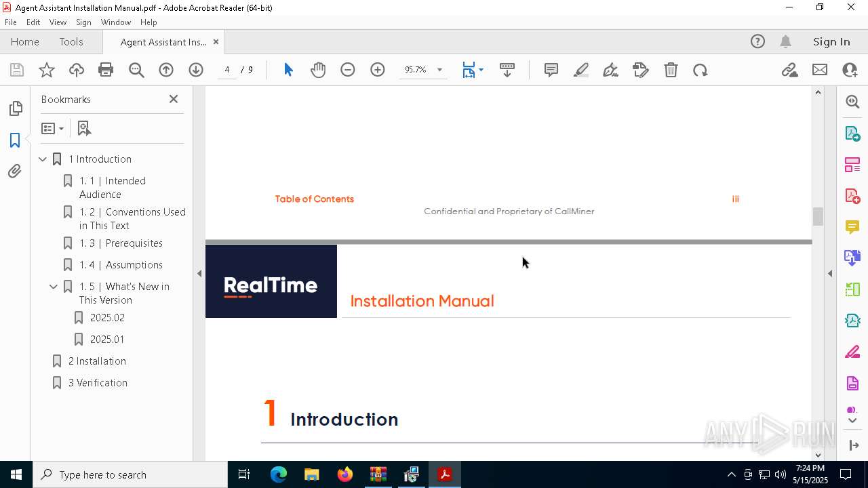The height and width of the screenshot is (488, 868).
Task: Click the Save file icon
Action: [17, 70]
